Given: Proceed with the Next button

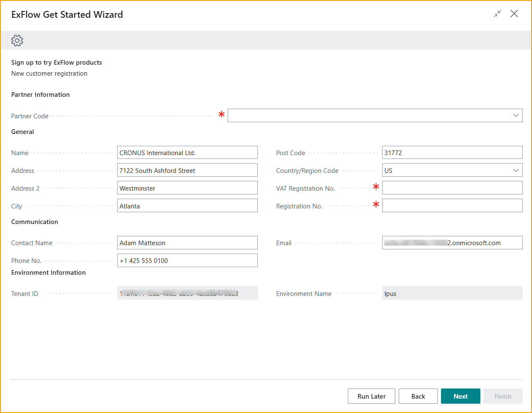Looking at the screenshot, I should point(460,396).
